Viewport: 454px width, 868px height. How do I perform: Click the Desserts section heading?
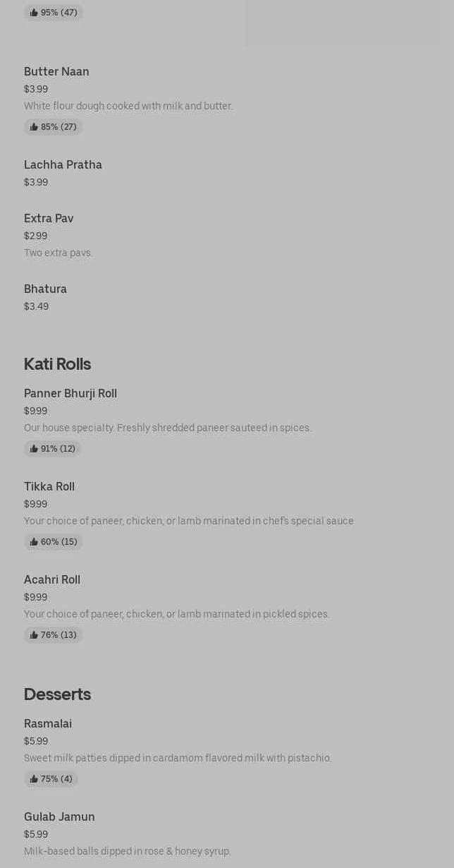pyautogui.click(x=57, y=694)
